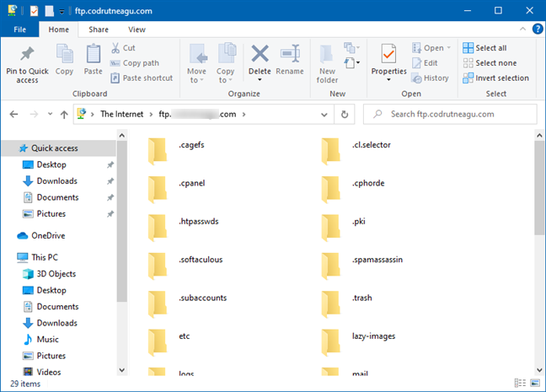Click the Copy icon in Clipboard group
The image size is (546, 392).
click(64, 54)
